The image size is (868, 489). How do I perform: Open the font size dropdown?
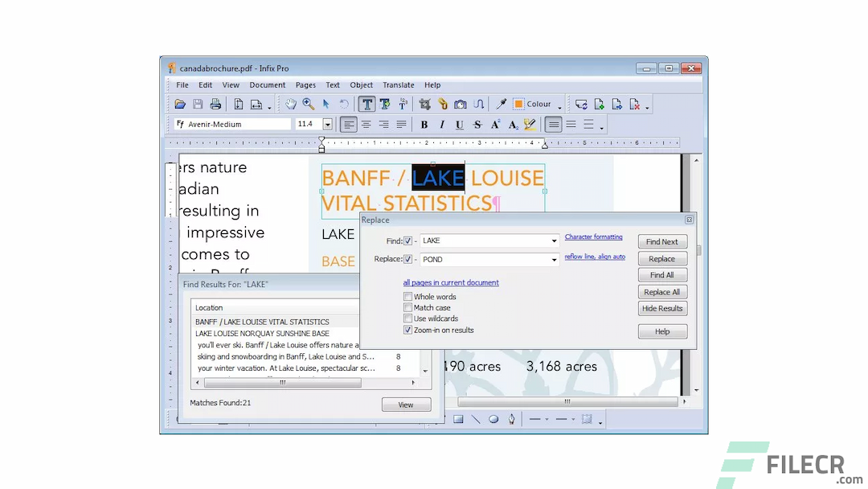[327, 124]
